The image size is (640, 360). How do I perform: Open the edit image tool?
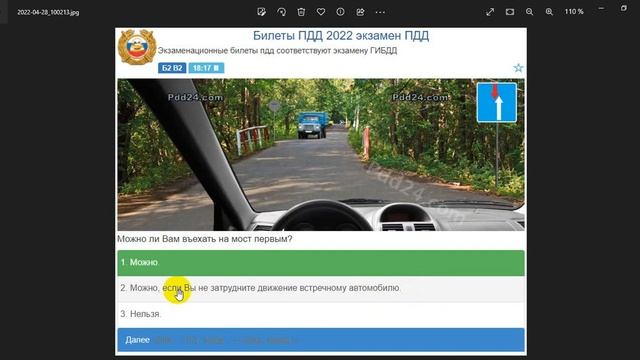pyautogui.click(x=262, y=12)
